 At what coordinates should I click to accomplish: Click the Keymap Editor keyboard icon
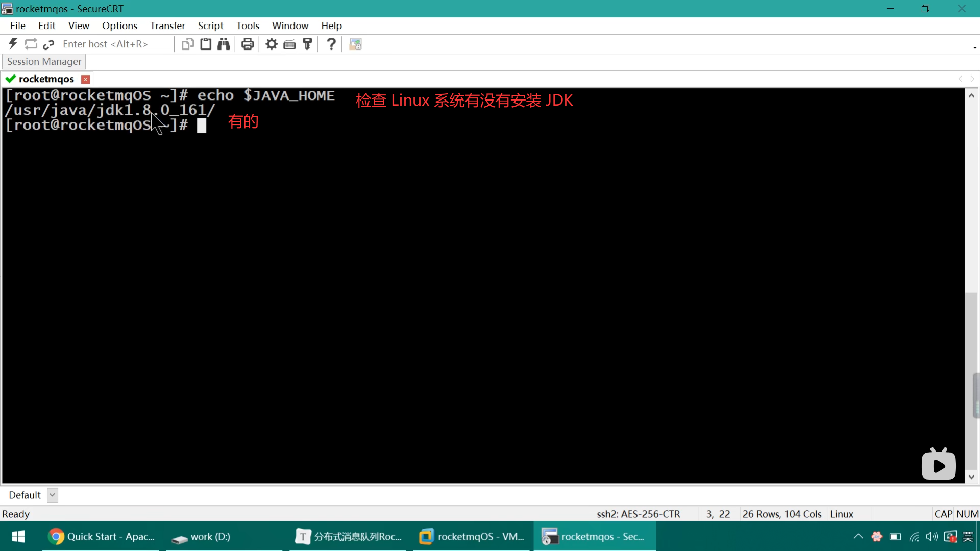click(289, 44)
